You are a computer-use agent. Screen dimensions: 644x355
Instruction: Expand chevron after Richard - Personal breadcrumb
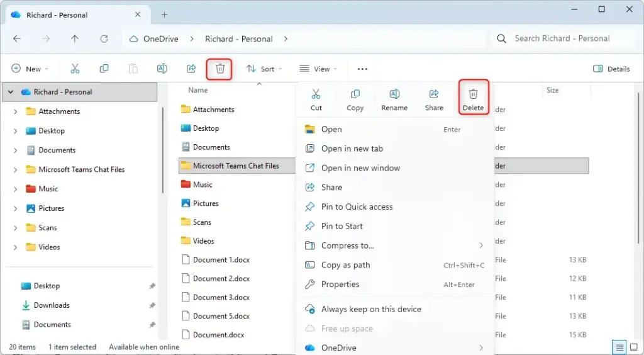click(286, 38)
